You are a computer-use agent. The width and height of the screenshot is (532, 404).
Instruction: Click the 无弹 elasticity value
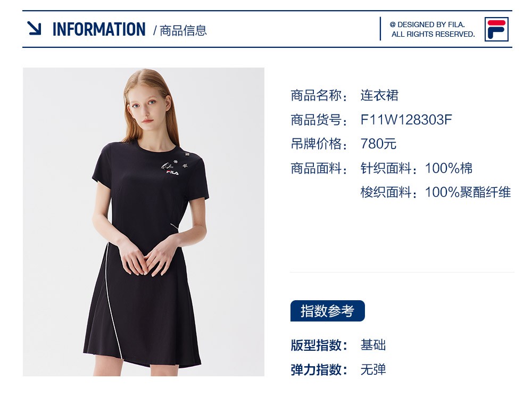coord(373,370)
